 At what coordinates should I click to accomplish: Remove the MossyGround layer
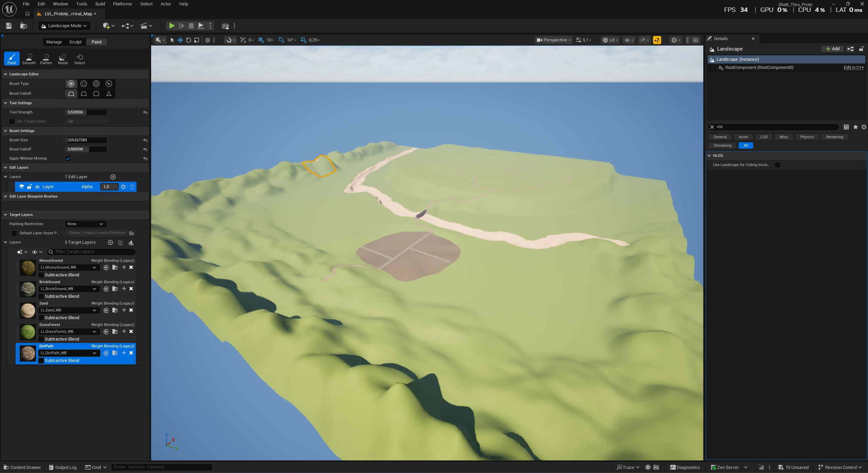click(131, 268)
